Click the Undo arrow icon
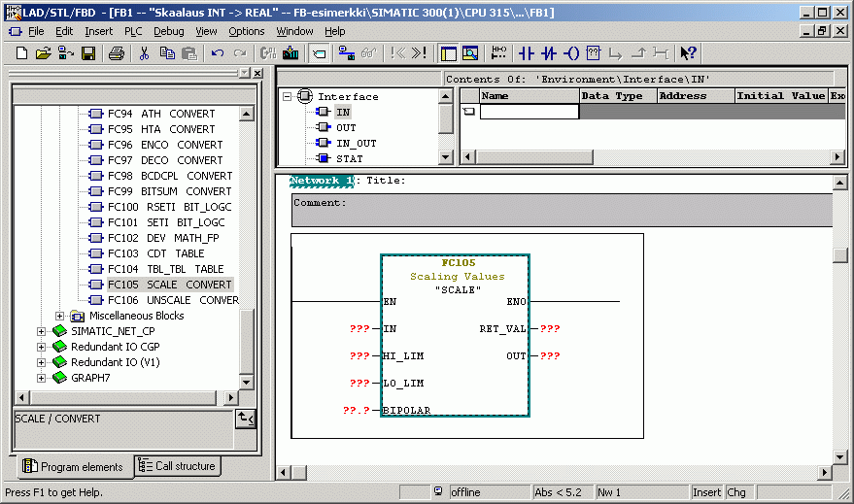This screenshot has width=854, height=504. pyautogui.click(x=218, y=53)
